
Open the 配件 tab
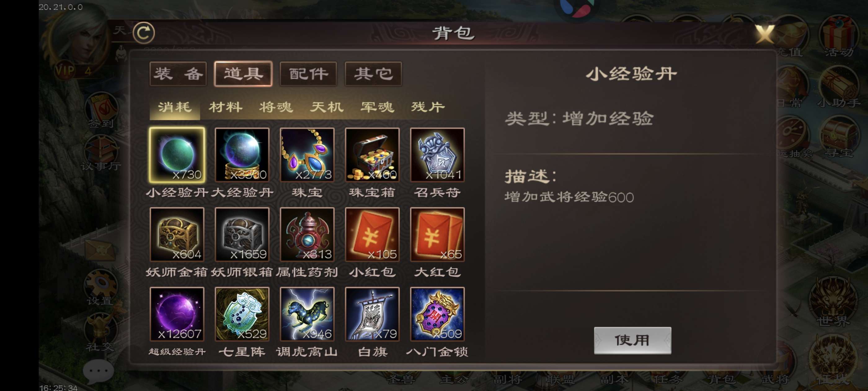click(308, 74)
